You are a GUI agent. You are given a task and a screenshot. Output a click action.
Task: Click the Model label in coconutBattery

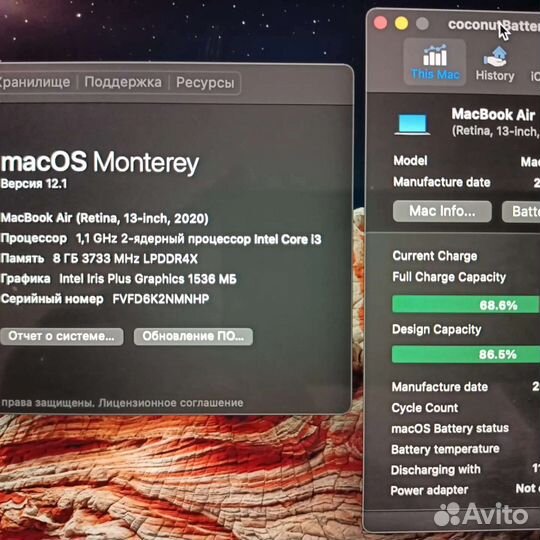(x=410, y=160)
